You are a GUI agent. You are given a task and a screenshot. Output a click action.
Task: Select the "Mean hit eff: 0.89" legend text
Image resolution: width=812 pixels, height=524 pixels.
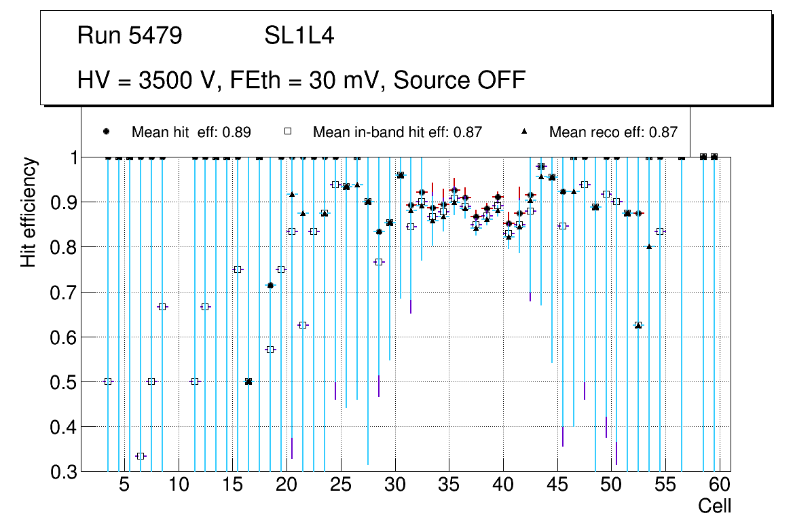point(191,132)
